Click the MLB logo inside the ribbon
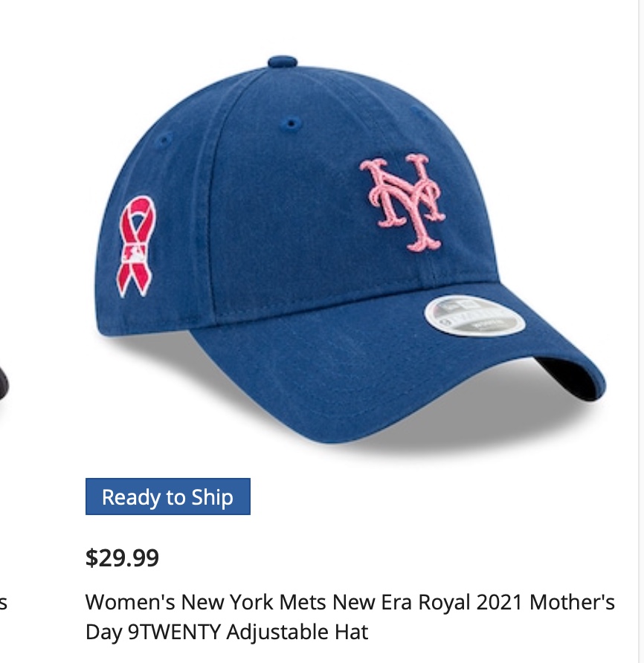Image resolution: width=644 pixels, height=663 pixels. (135, 253)
